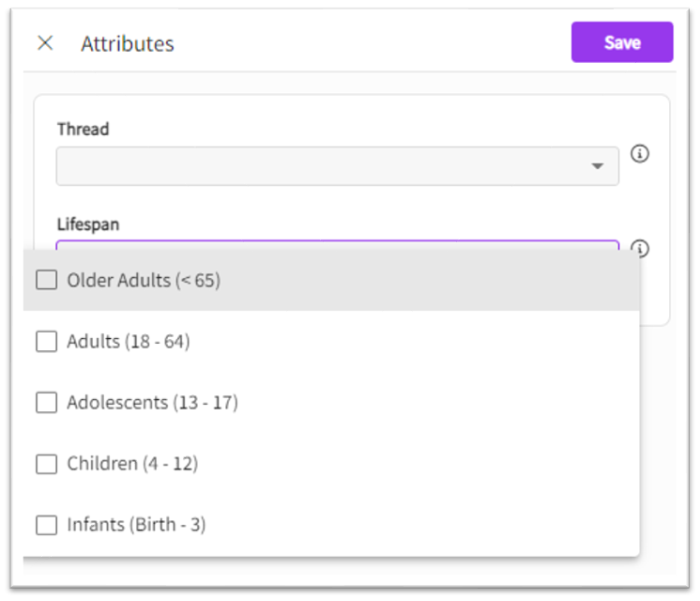This screenshot has height=601, width=700.
Task: Click the Thread field label
Action: click(83, 129)
